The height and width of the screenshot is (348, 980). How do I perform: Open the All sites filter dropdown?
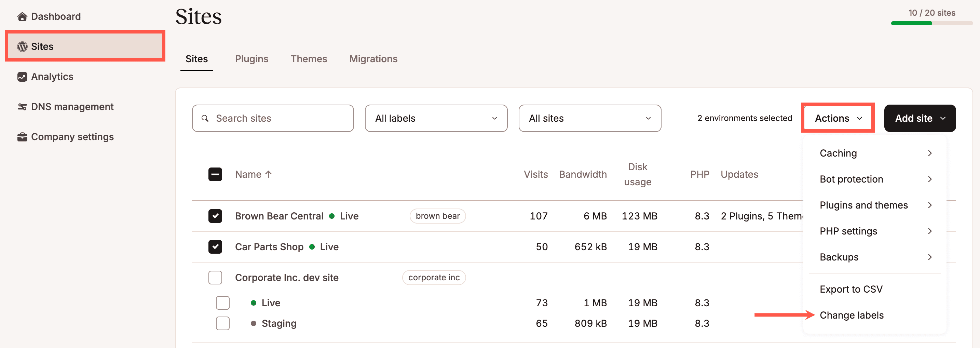[x=590, y=118]
